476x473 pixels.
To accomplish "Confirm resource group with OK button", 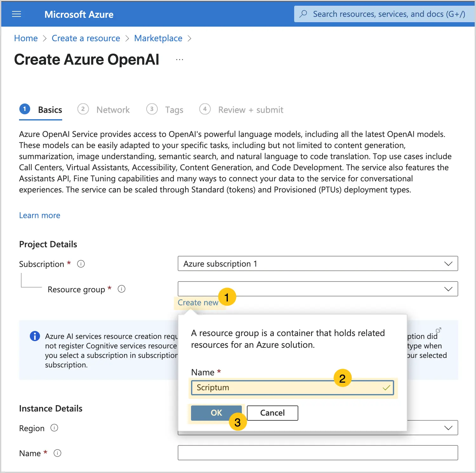I will pos(216,413).
